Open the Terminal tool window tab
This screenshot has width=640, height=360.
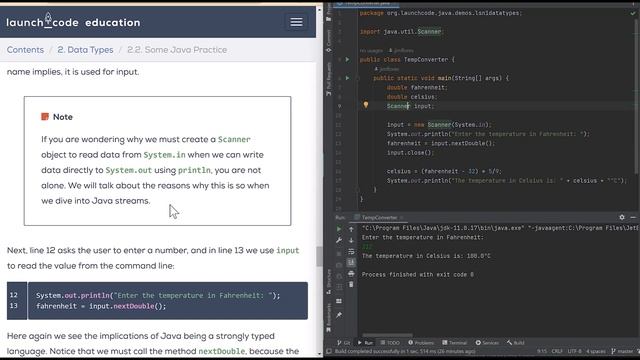[x=454, y=343]
